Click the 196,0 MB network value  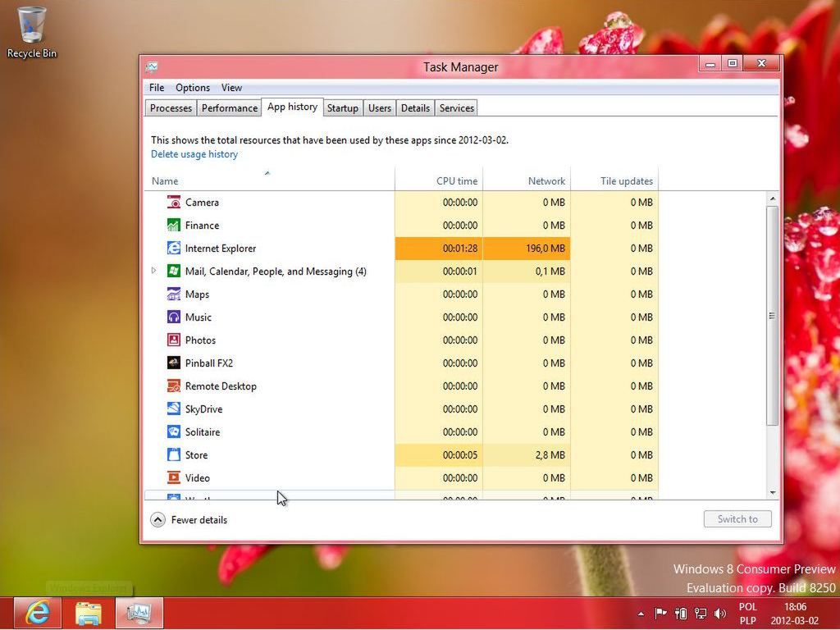point(527,249)
